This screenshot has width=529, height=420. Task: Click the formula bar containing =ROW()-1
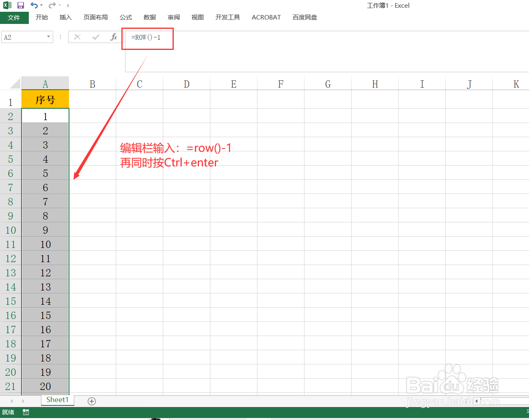[x=327, y=52]
